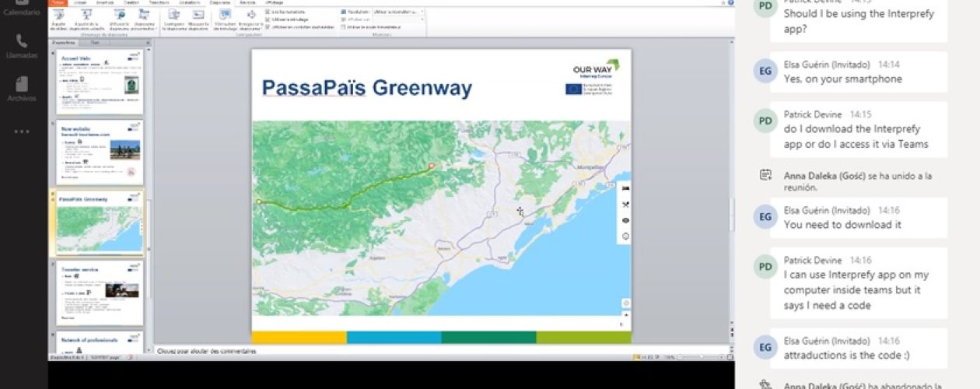Toggle the Utiliser le mode Présentateur checkbox
This screenshot has width=980, height=389.
coord(344,26)
